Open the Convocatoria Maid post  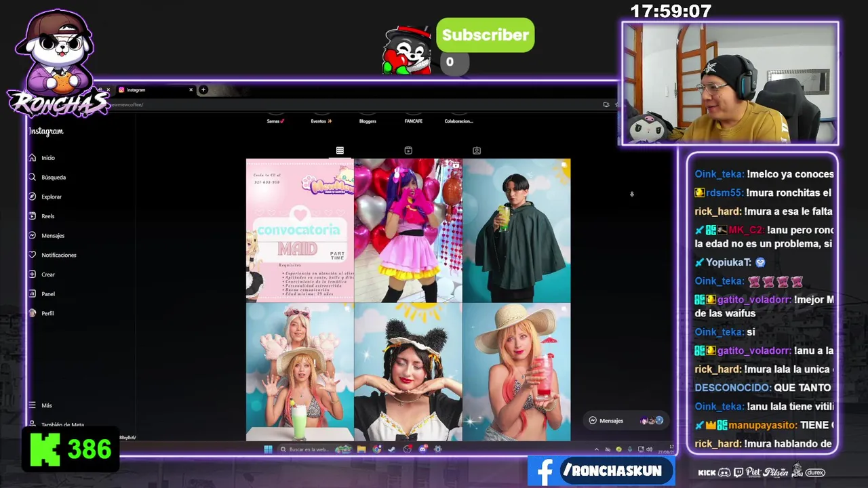click(x=300, y=230)
